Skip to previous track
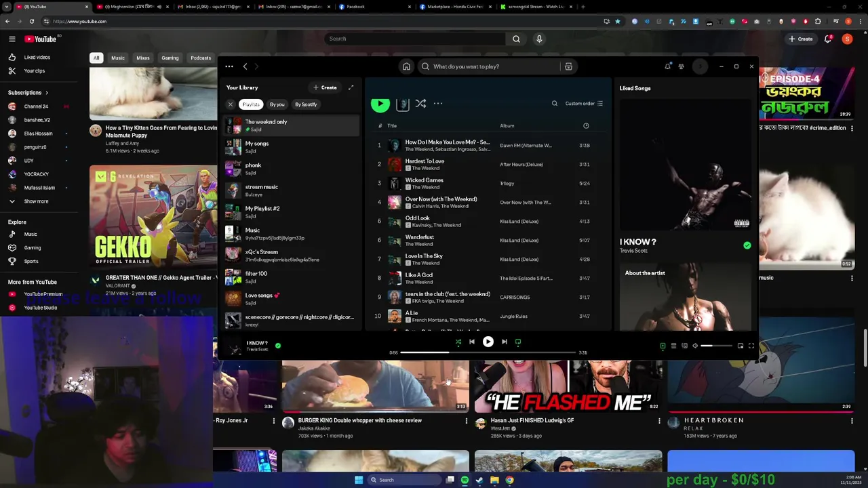 (472, 342)
